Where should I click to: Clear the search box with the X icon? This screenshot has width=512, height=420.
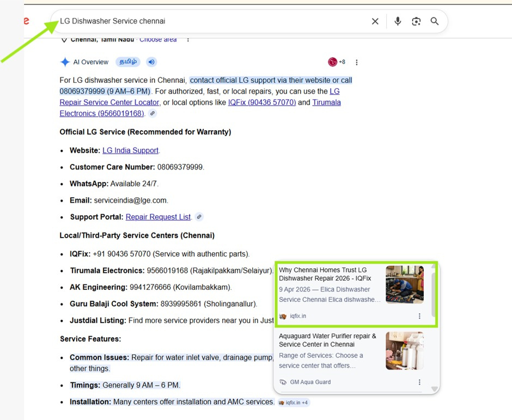tap(375, 21)
